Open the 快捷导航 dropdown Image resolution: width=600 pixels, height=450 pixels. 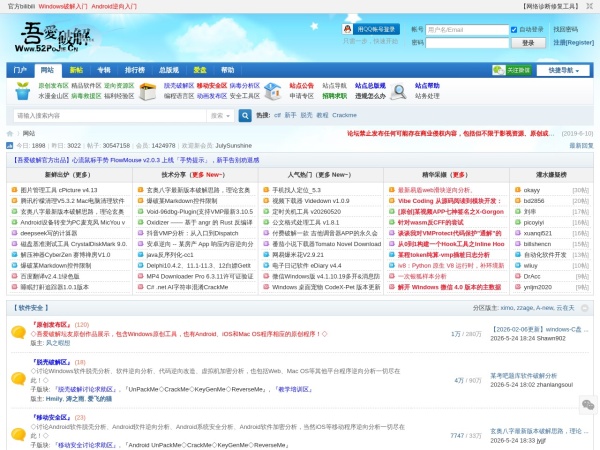point(563,70)
